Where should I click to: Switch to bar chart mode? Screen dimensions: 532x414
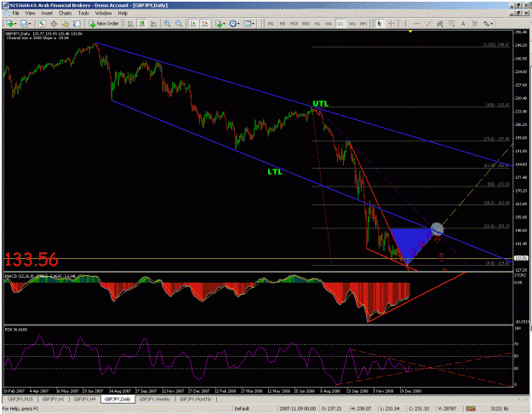130,24
